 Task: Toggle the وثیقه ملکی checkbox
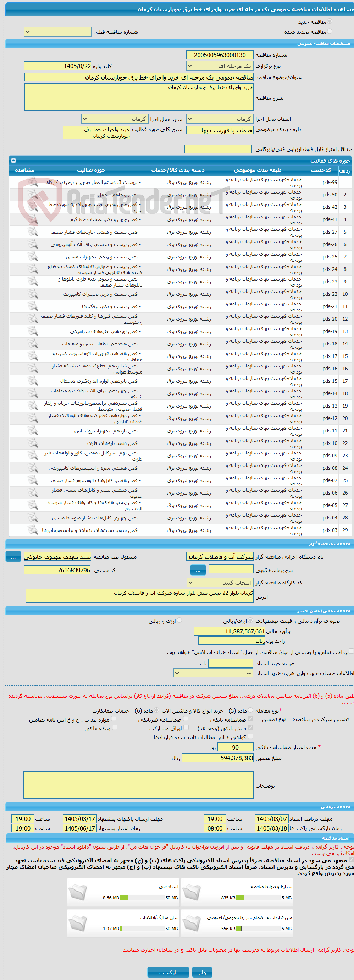pos(115,728)
